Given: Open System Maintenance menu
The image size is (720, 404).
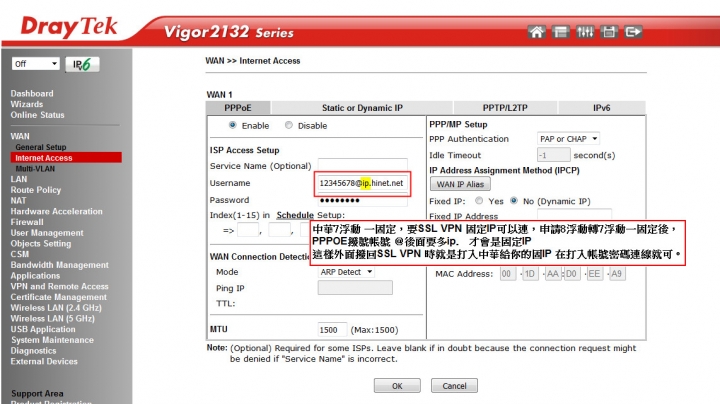Looking at the screenshot, I should coord(52,340).
